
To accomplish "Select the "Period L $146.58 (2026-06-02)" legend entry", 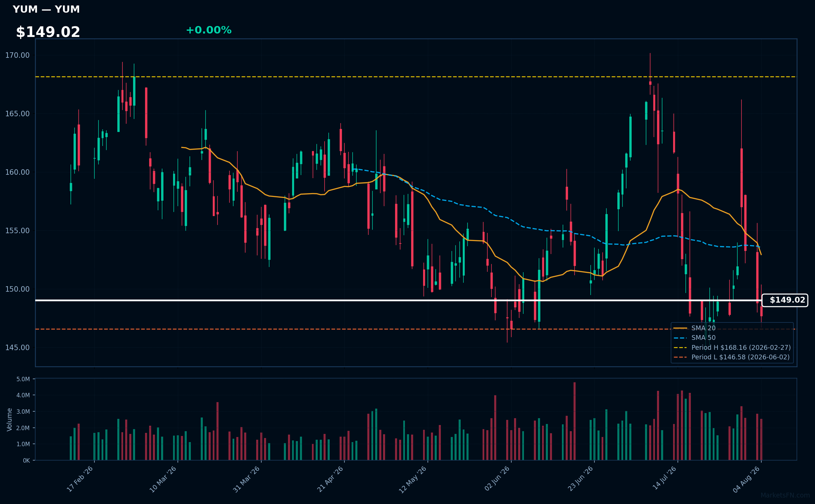I will coord(732,357).
